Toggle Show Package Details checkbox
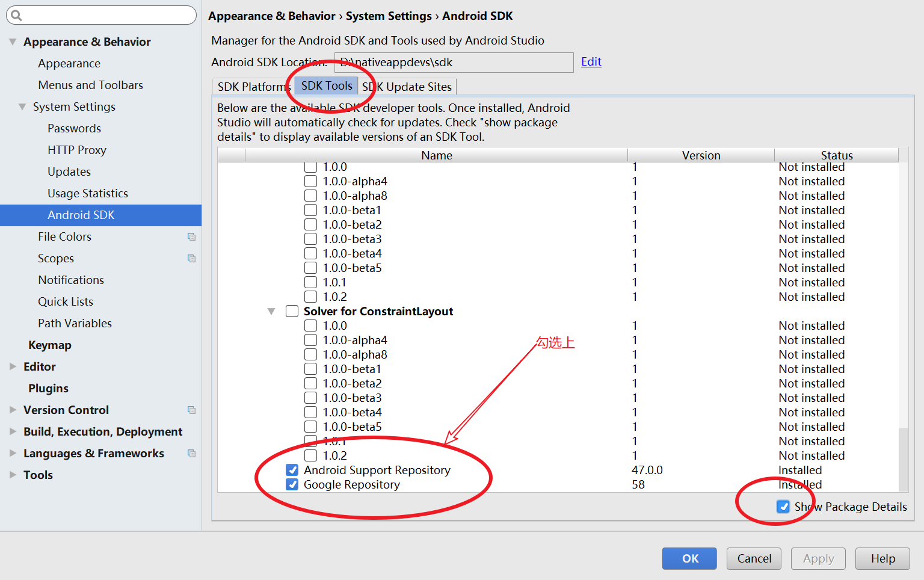This screenshot has width=924, height=580. (x=783, y=507)
